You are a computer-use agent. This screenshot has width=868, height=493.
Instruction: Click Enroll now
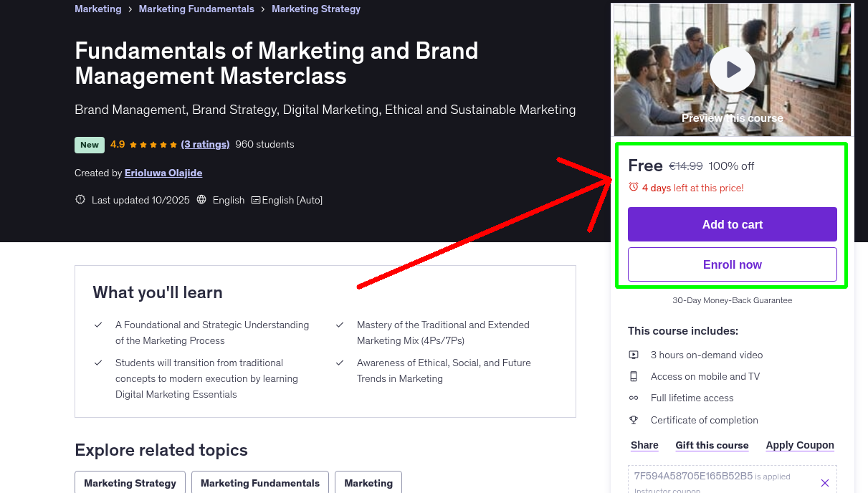[732, 264]
